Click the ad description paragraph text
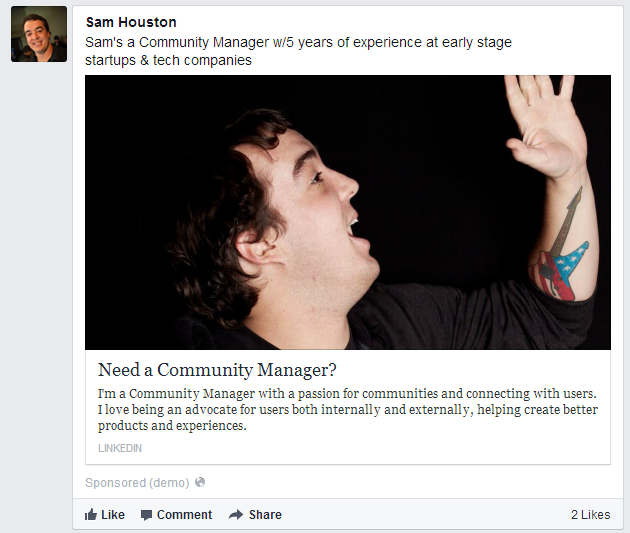The height and width of the screenshot is (533, 630). pos(348,409)
